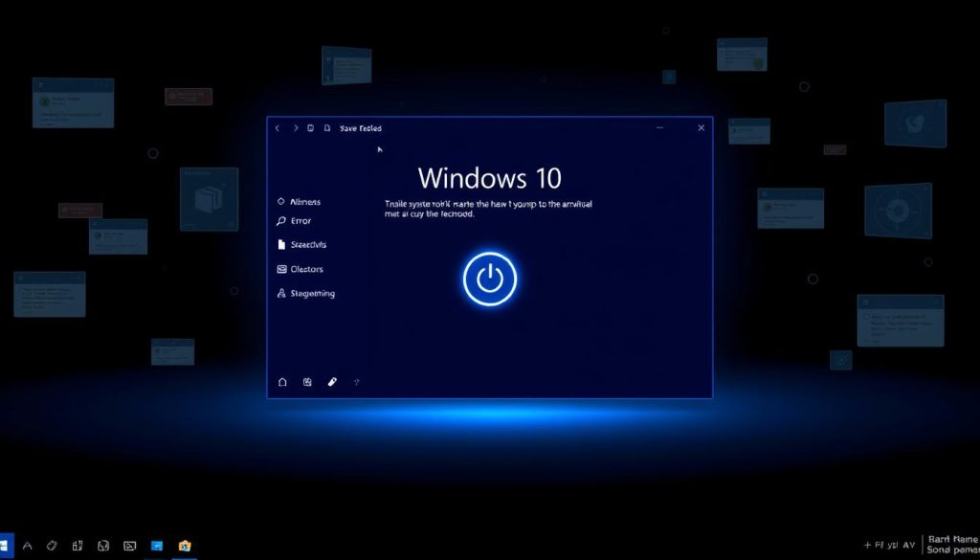Viewport: 980px width, 560px height.
Task: Click the sparkle icon at window bottom
Action: tap(357, 382)
